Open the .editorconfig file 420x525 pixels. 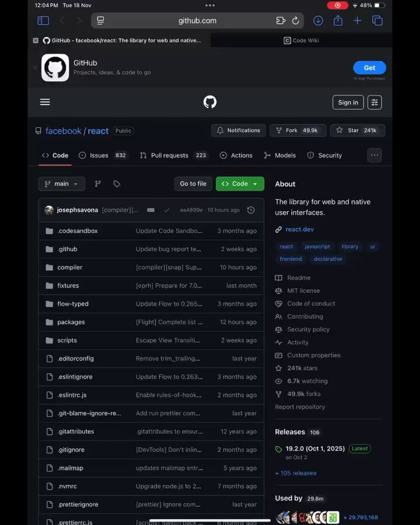75,359
